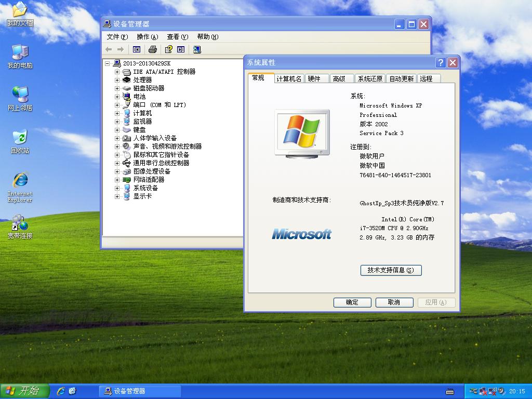Open the 操作(A) menu
This screenshot has height=399, width=532.
coord(148,37)
